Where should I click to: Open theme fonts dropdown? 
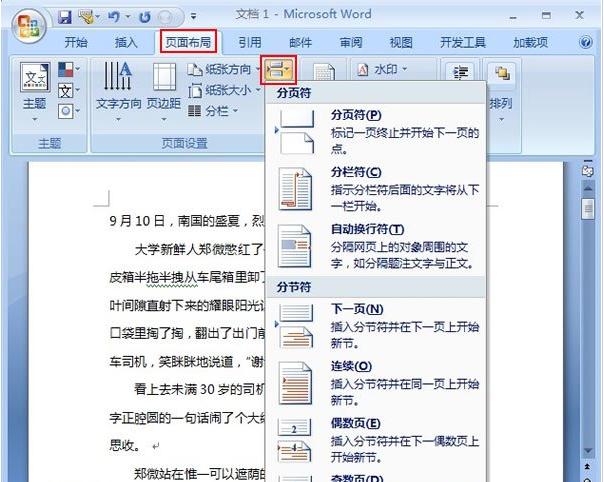[69, 91]
